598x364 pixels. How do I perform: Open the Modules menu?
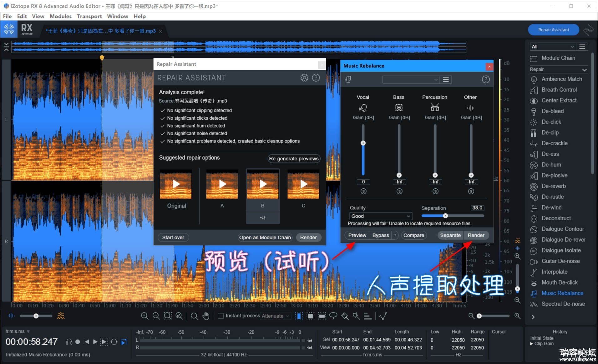60,16
